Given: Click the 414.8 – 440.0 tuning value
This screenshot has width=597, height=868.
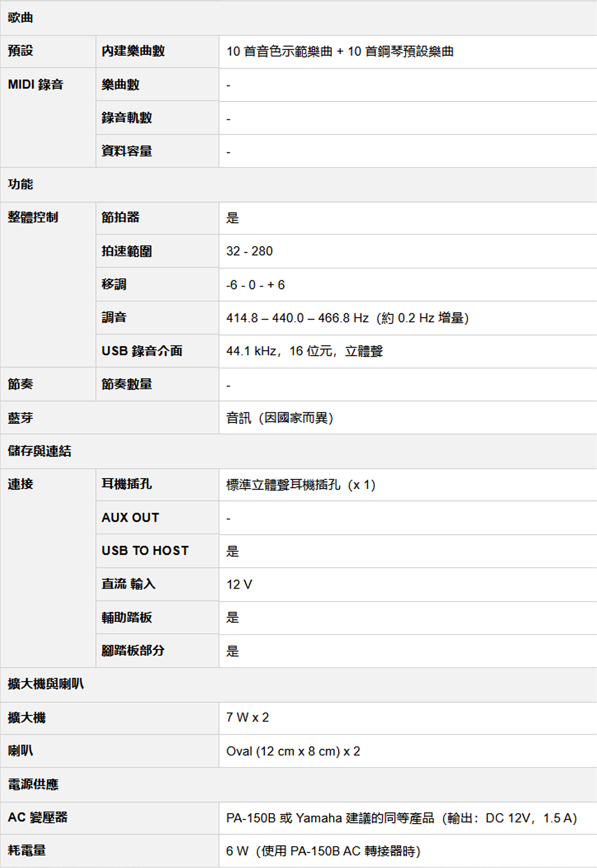Looking at the screenshot, I should (x=347, y=318).
